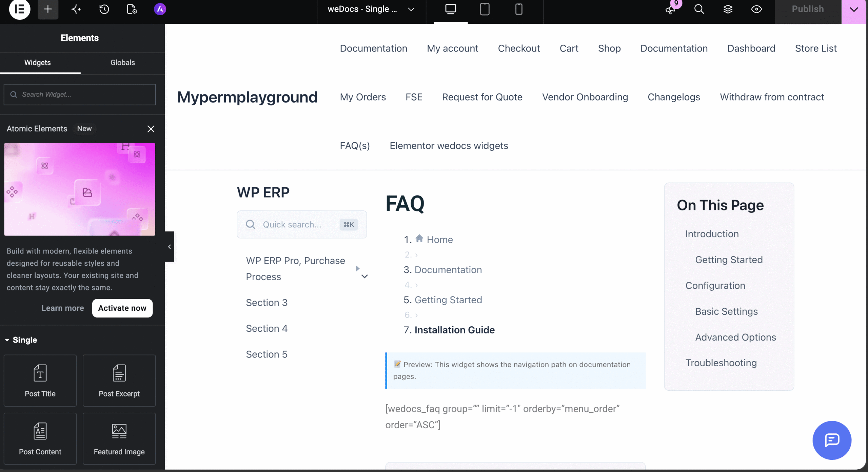This screenshot has width=868, height=472.
Task: Switch to mobile responsive view
Action: pos(519,9)
